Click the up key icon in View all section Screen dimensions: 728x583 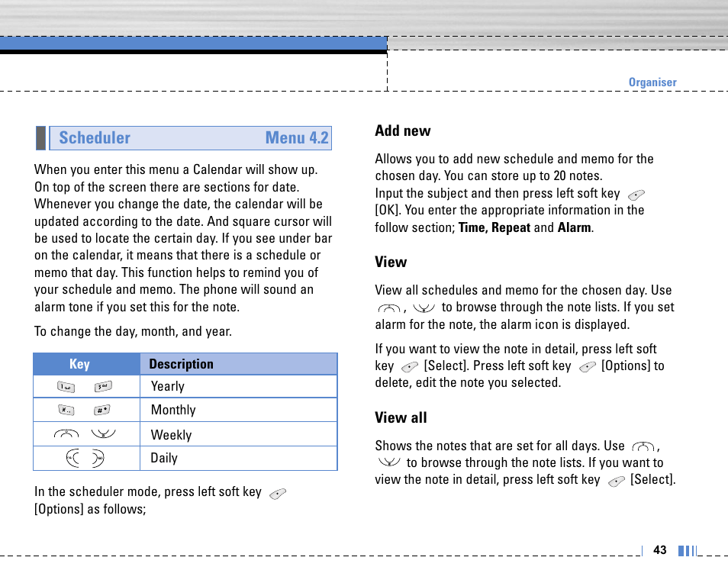643,447
